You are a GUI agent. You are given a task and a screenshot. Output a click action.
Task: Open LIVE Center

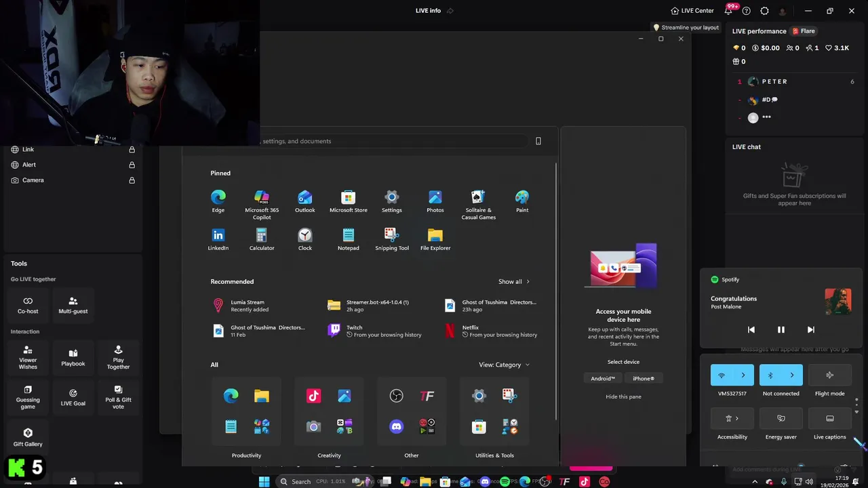pos(692,11)
